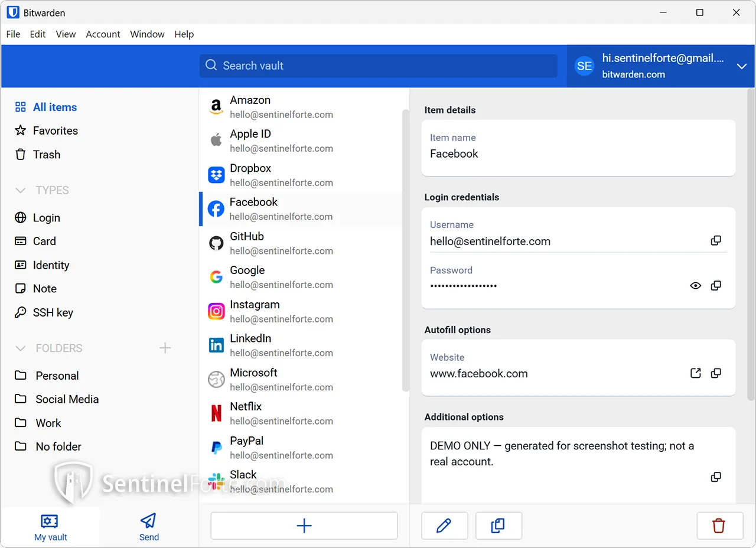
Task: Filter items by Login type
Action: [x=38, y=218]
